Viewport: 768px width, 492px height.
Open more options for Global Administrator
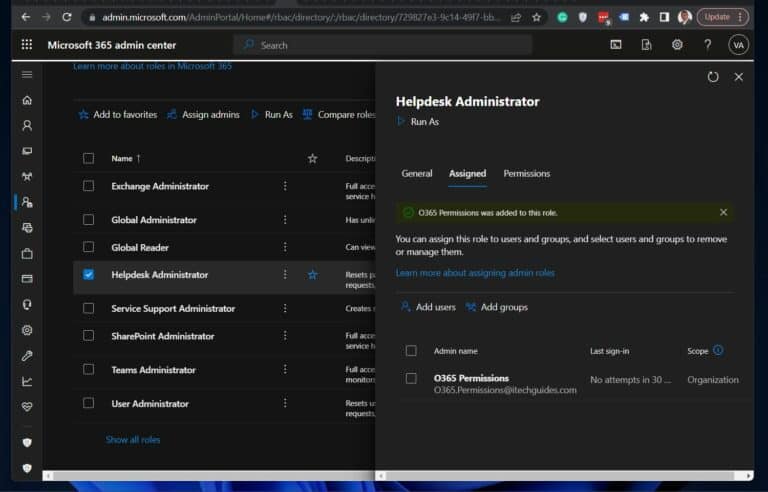285,219
